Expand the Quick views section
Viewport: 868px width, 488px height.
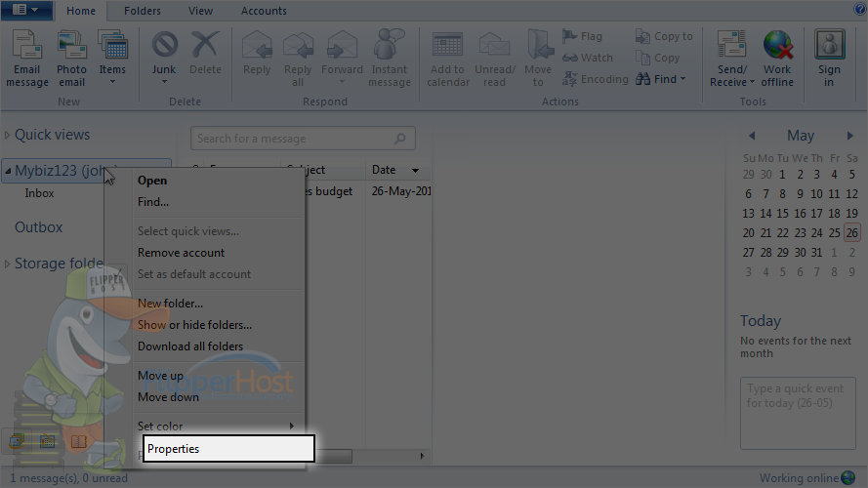point(7,135)
